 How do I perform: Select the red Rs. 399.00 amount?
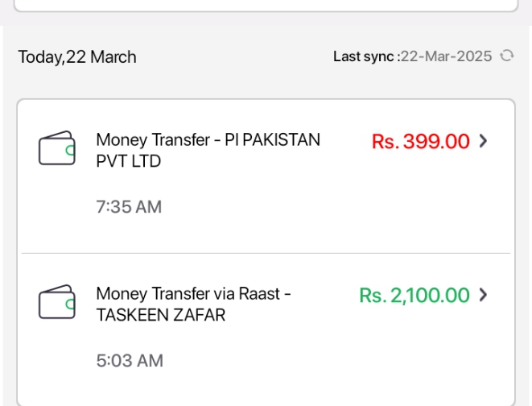[x=421, y=141]
